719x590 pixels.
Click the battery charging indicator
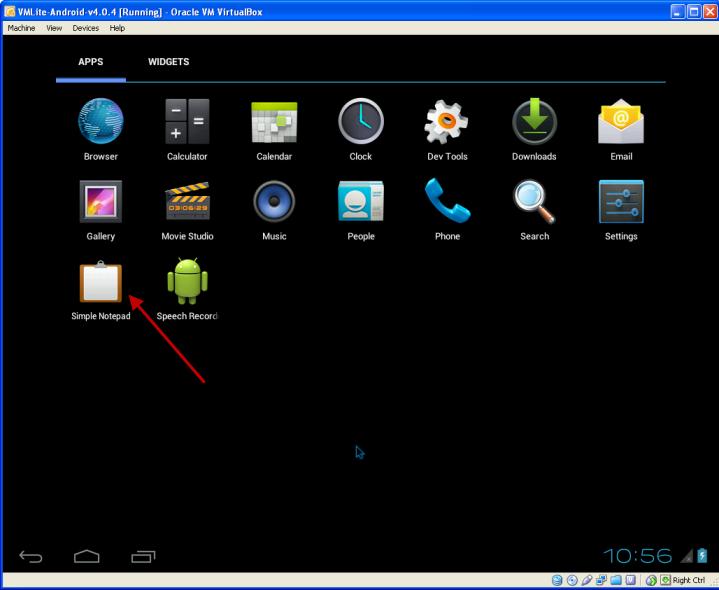702,555
